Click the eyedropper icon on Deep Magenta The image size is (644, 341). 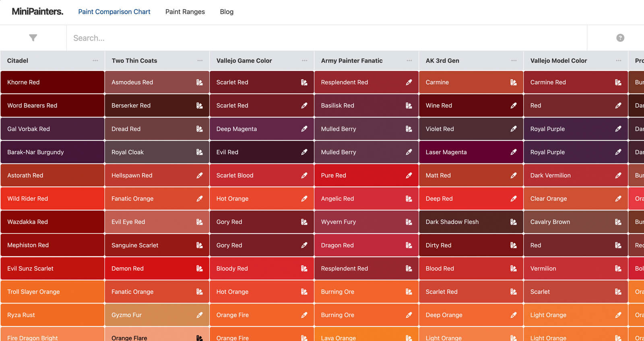[x=304, y=129]
